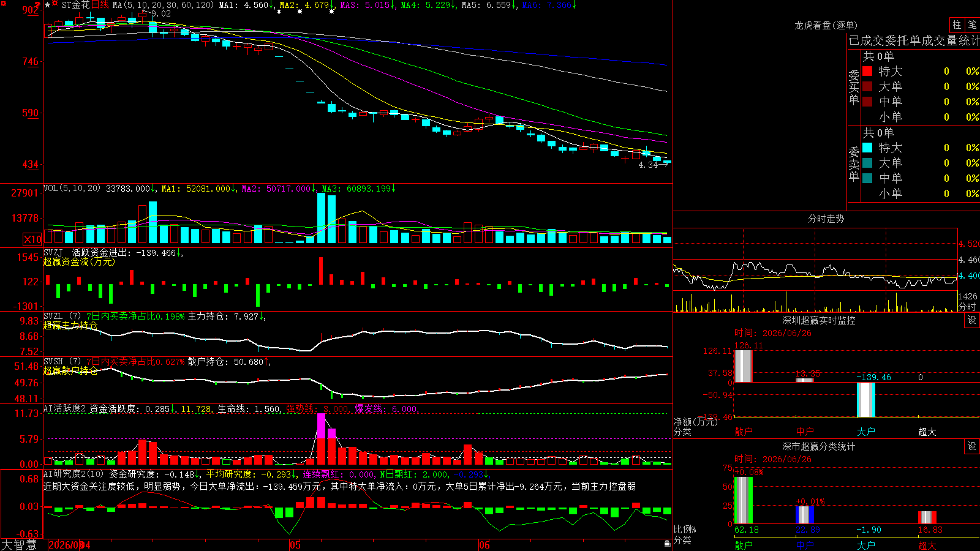The width and height of the screenshot is (980, 551).
Task: Open 设 settings for 深圳超赢实时监控
Action: tap(972, 320)
